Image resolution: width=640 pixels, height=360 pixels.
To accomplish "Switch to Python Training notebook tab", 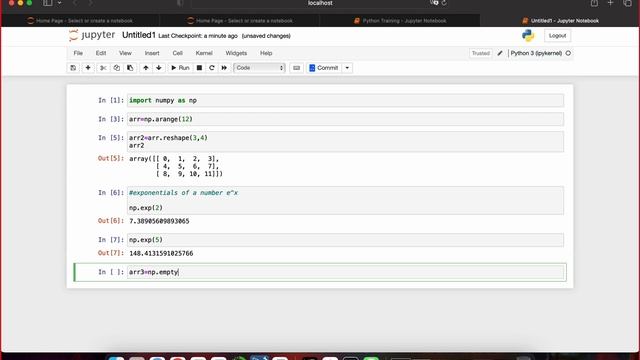I will (400, 20).
